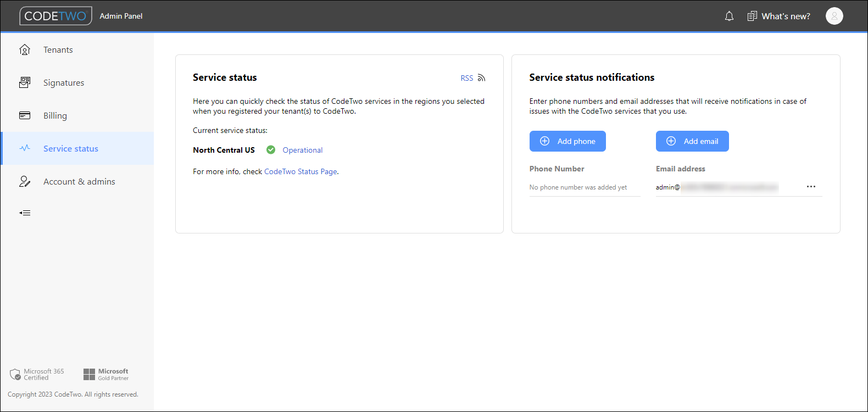Click the North Central US region label

coord(224,150)
